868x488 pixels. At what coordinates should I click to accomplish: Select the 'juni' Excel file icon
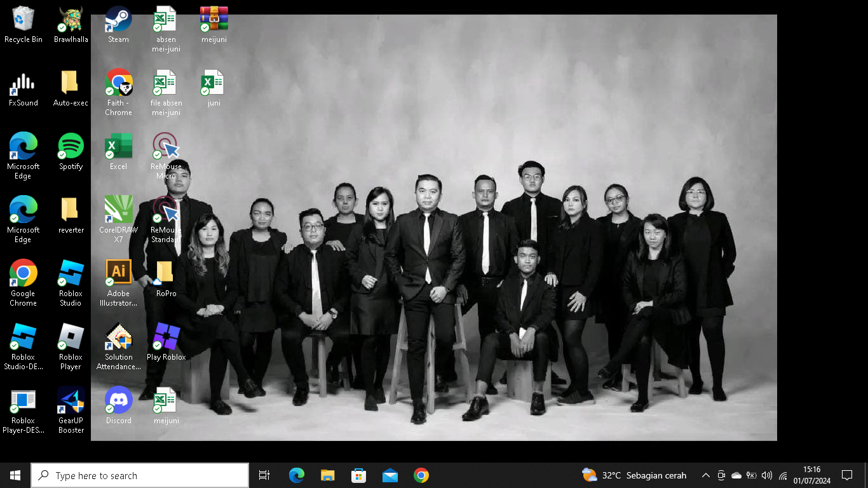(x=214, y=88)
